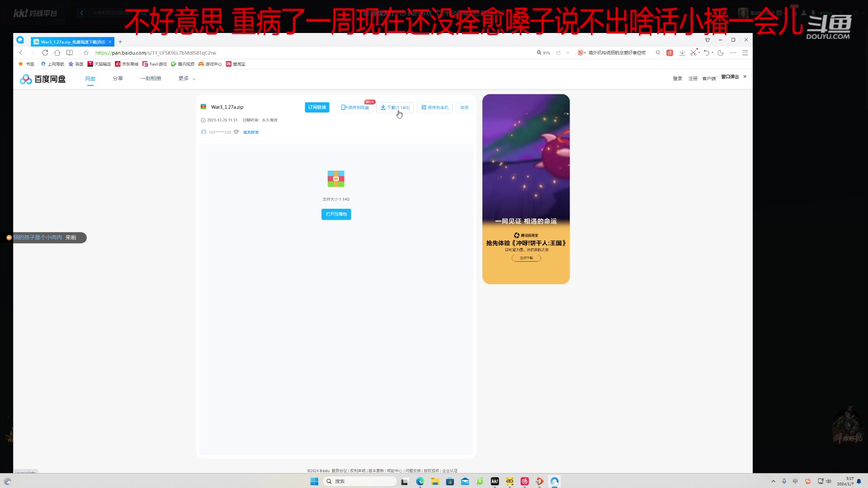Open the 京东商城 bookmark
This screenshot has width=868, height=488.
coord(127,64)
